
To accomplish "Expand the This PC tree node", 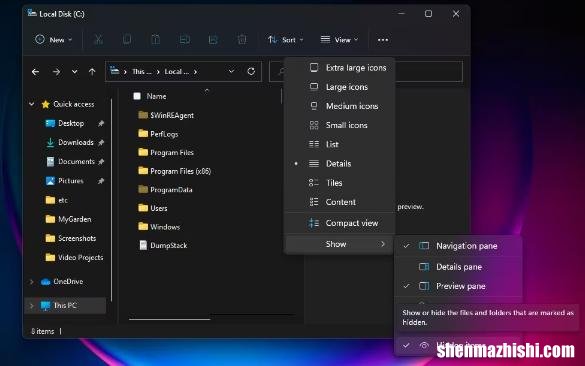I will 32,306.
